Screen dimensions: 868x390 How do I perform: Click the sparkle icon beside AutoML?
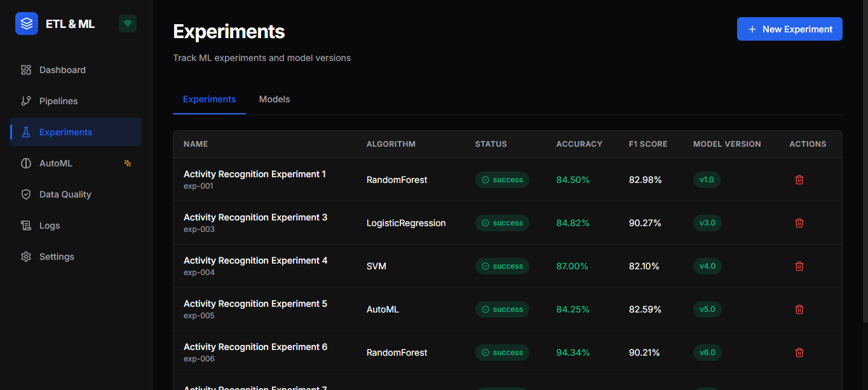point(128,163)
